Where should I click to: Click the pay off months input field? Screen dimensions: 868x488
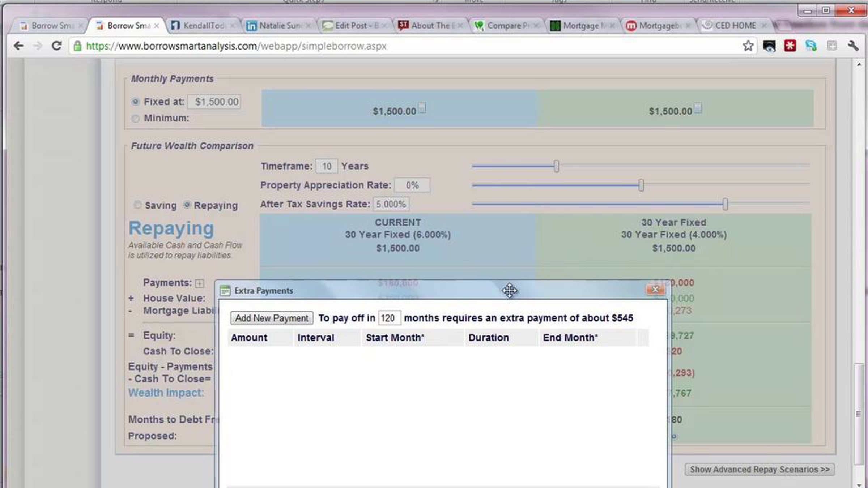click(389, 318)
